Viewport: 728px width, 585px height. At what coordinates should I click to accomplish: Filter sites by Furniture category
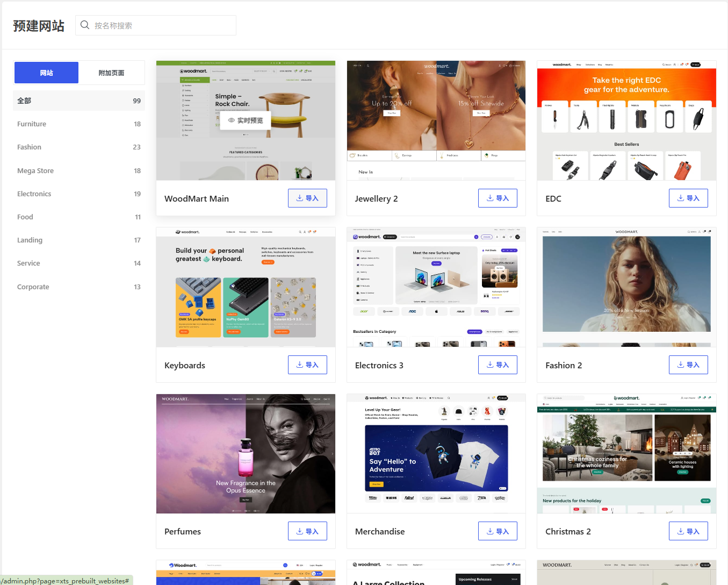pos(79,124)
